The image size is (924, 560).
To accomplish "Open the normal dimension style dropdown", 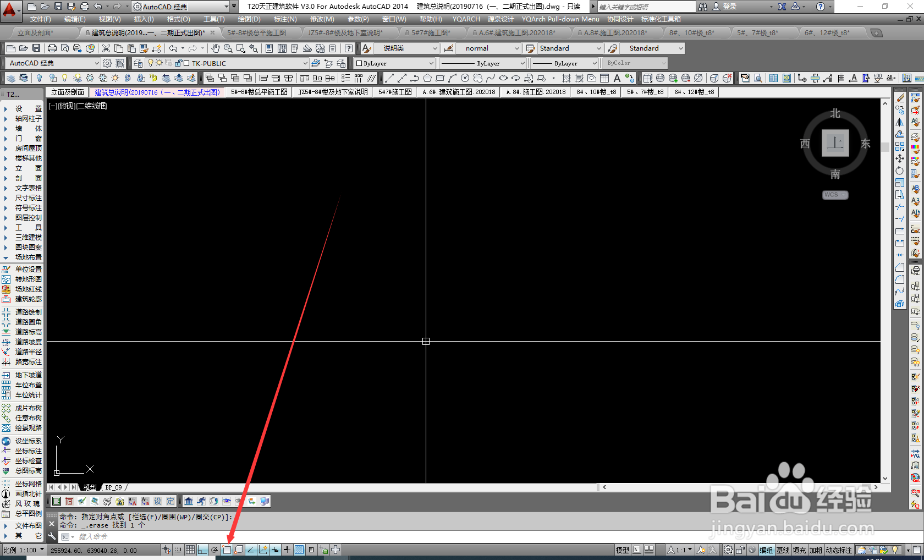I will [488, 48].
